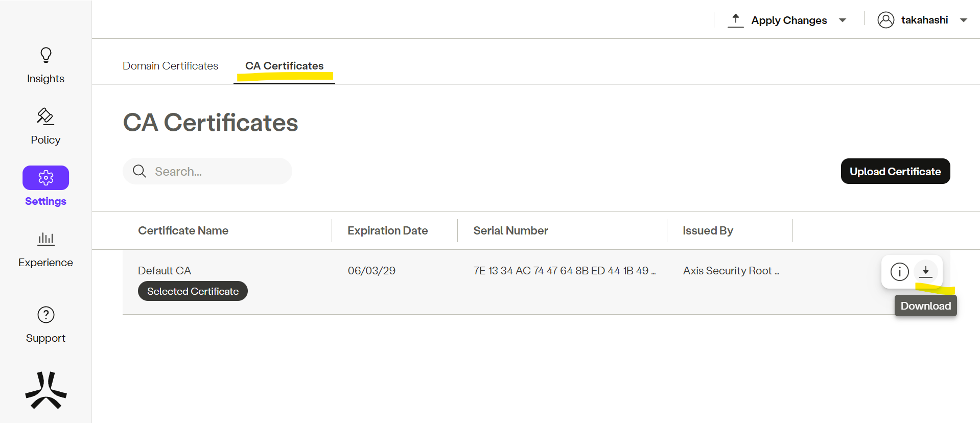Go to Policy using the gavel icon
980x423 pixels.
tap(45, 116)
